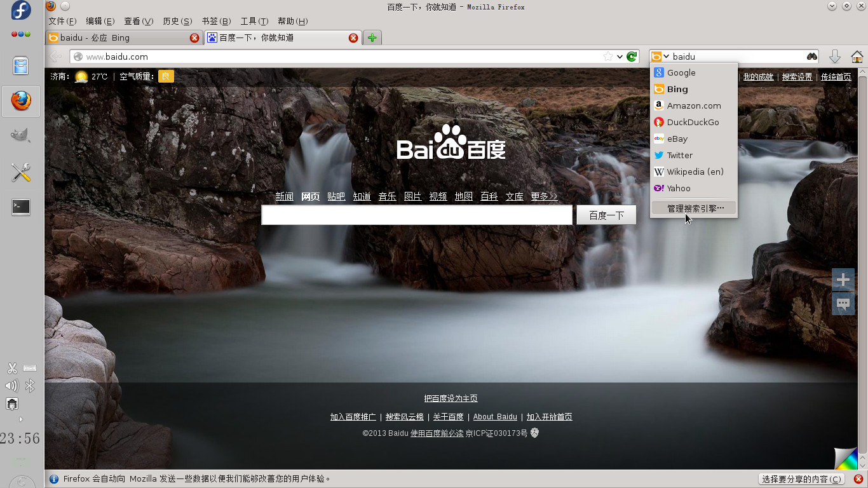Click the Bluetooth tray icon
The height and width of the screenshot is (488, 868).
pos(30,386)
